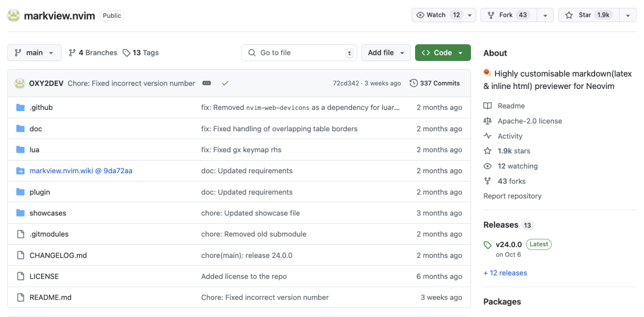Open the main branch selector dropdown
The image size is (644, 317).
tap(35, 53)
